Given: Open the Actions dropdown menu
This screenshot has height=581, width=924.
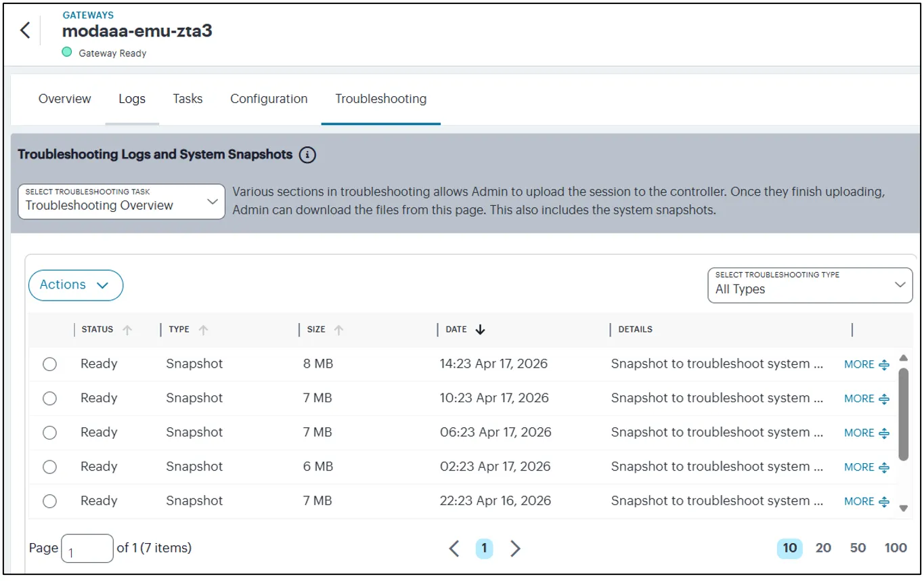Looking at the screenshot, I should click(x=76, y=285).
